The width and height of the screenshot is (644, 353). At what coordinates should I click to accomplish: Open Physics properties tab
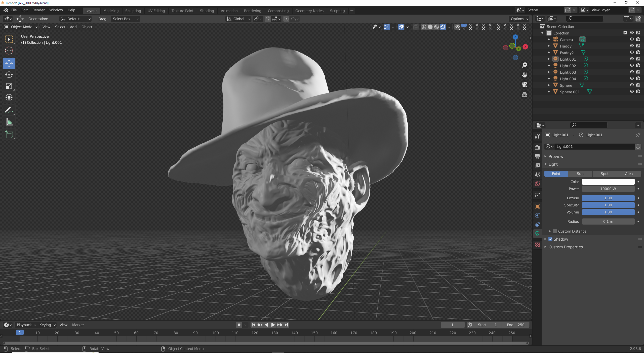(x=537, y=215)
